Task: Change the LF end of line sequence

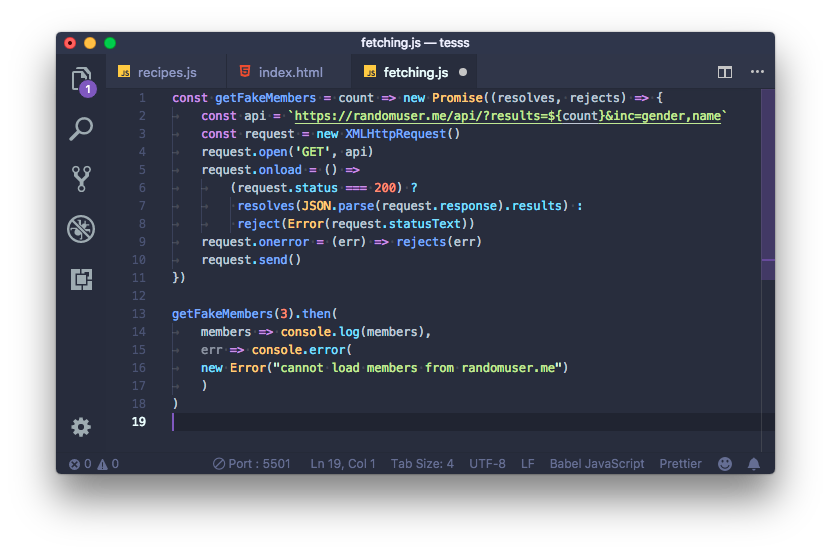Action: click(527, 464)
